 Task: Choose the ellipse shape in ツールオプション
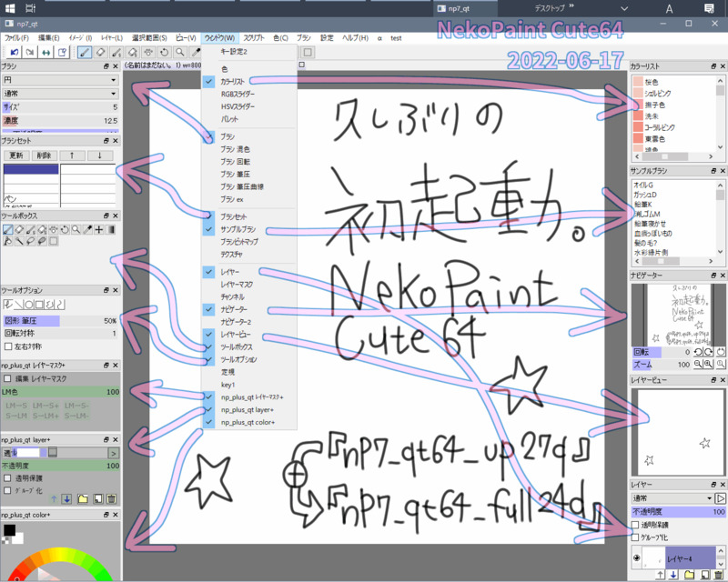tap(29, 305)
